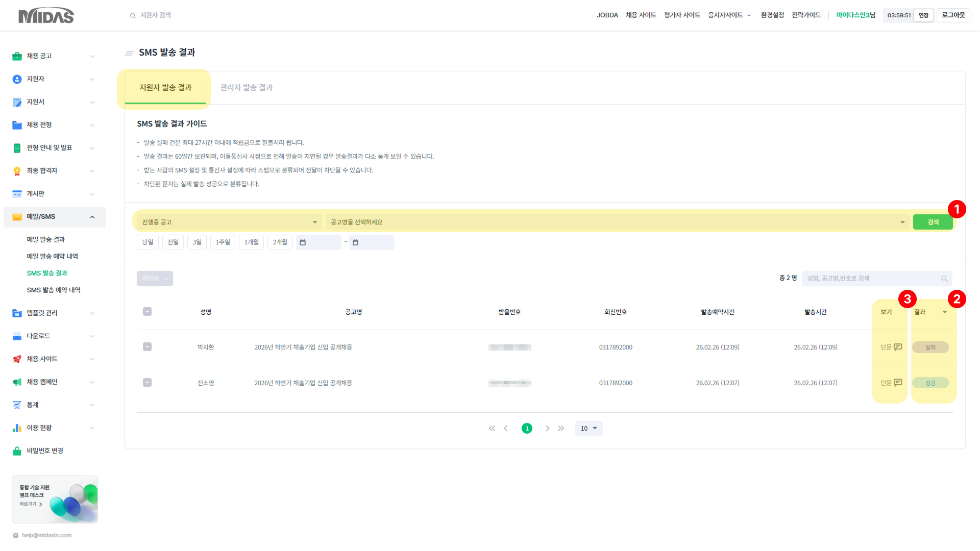Switch to the 관리자 발송 결과 tab

(246, 88)
